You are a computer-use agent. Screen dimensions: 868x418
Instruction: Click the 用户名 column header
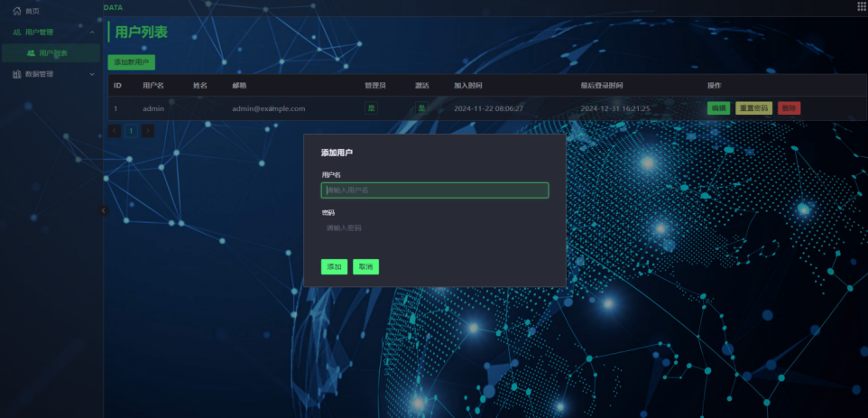153,86
